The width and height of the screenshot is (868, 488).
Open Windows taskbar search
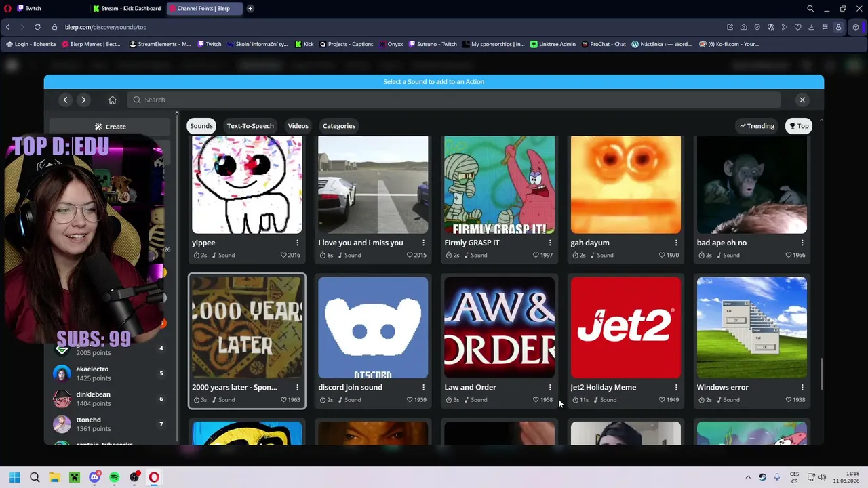pos(35,477)
